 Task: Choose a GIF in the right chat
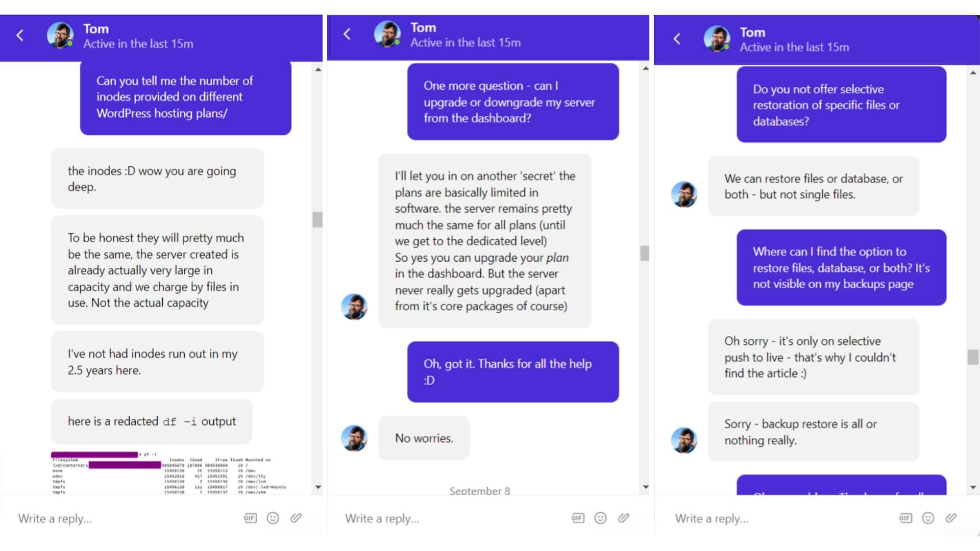click(905, 518)
